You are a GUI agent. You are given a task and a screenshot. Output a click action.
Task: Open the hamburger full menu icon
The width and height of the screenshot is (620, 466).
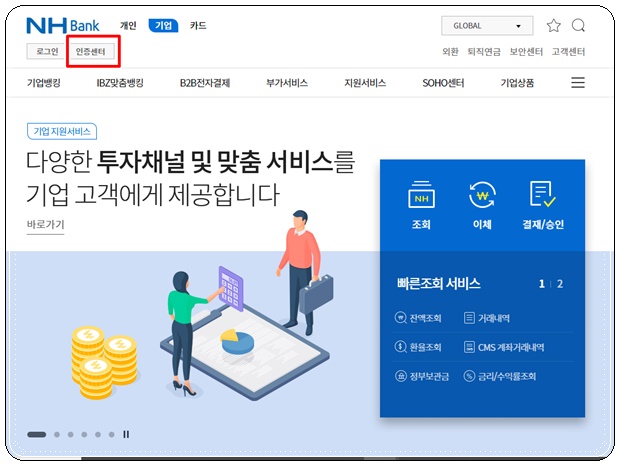coord(578,83)
